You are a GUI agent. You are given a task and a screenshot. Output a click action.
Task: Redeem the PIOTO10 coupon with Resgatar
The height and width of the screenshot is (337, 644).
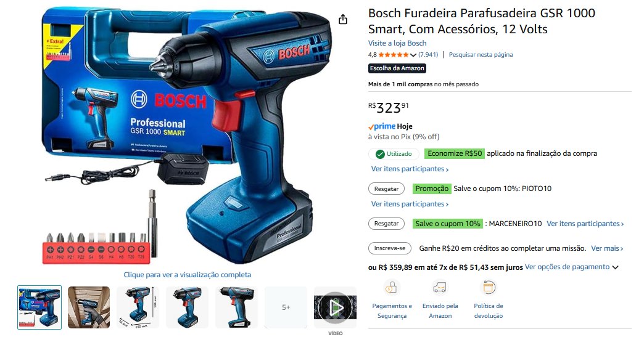386,189
